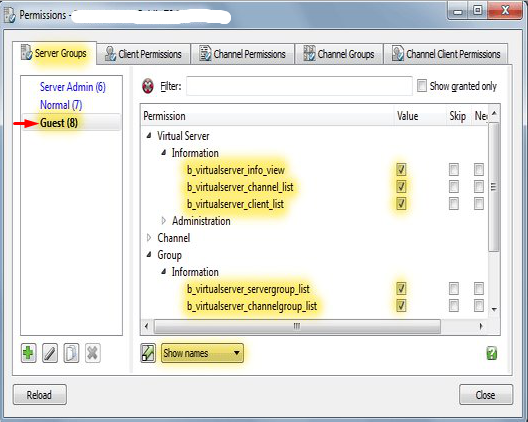Collapse the Group tree node
Screen dimensions: 528x422
148,255
